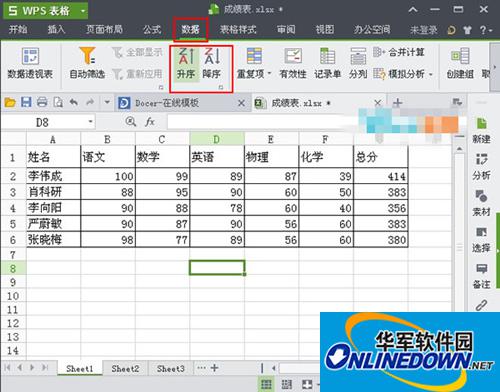Click the print icon
Screen dimensions: 500x392
pos(42,102)
